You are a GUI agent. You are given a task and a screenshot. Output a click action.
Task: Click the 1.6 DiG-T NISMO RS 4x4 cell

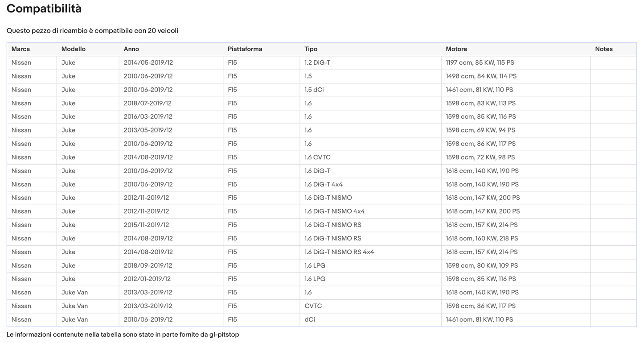click(339, 252)
